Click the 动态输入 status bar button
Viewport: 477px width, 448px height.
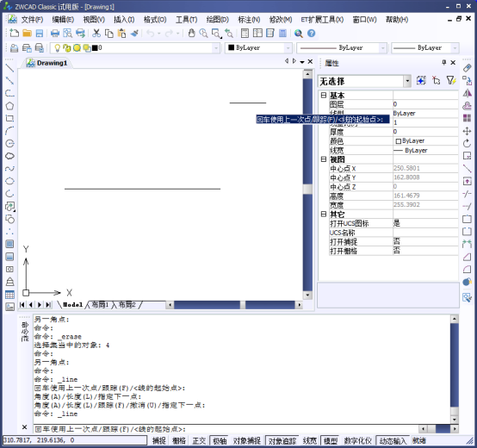click(x=393, y=440)
